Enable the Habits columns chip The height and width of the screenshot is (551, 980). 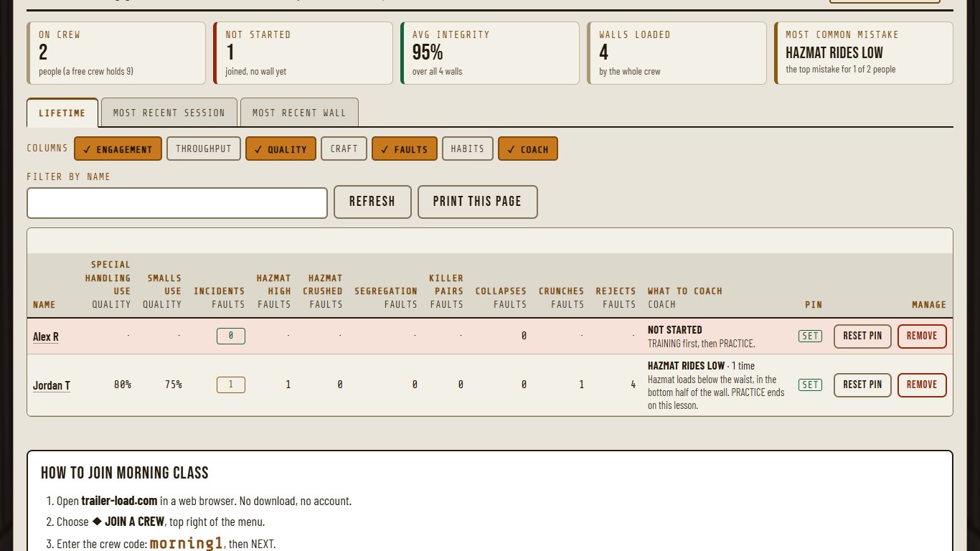[x=468, y=149]
